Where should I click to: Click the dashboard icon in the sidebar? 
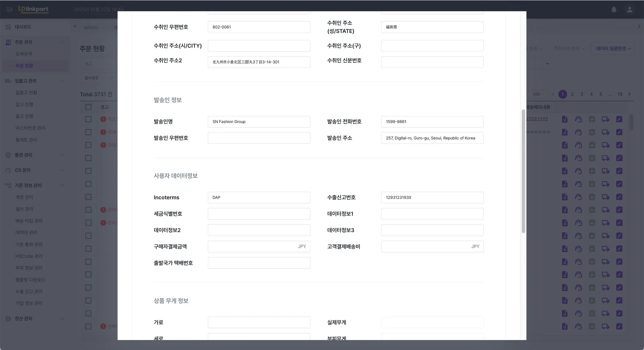point(8,27)
